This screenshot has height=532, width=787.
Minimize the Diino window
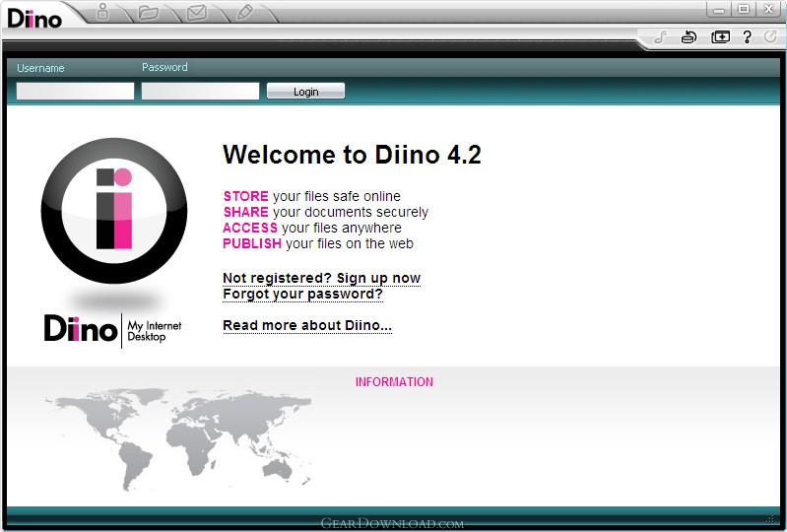tap(719, 9)
